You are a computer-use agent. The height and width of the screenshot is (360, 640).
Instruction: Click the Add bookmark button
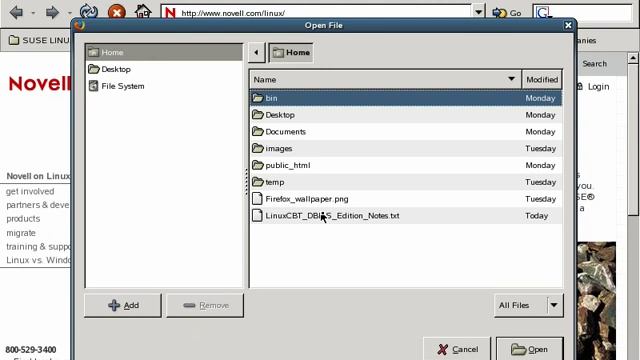pos(123,305)
